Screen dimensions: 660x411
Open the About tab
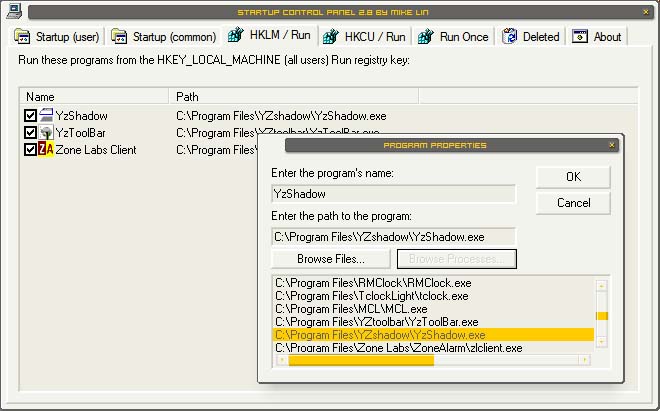point(597,37)
